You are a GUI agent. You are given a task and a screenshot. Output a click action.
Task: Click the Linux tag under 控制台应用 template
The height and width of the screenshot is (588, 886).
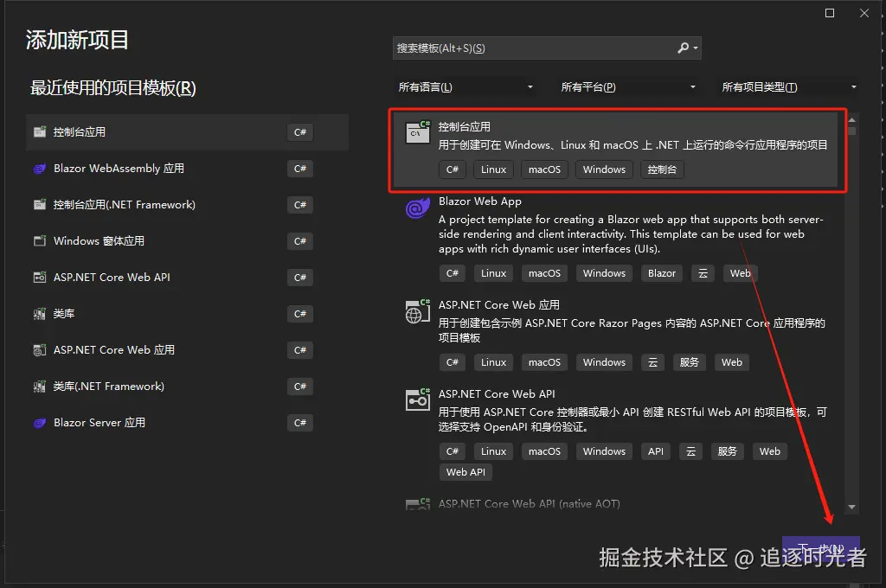pyautogui.click(x=494, y=169)
